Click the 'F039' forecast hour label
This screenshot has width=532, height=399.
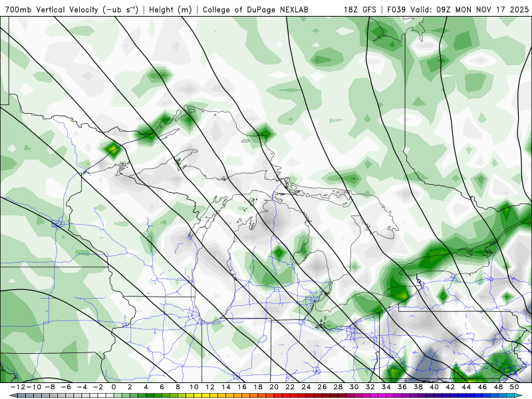coord(396,9)
